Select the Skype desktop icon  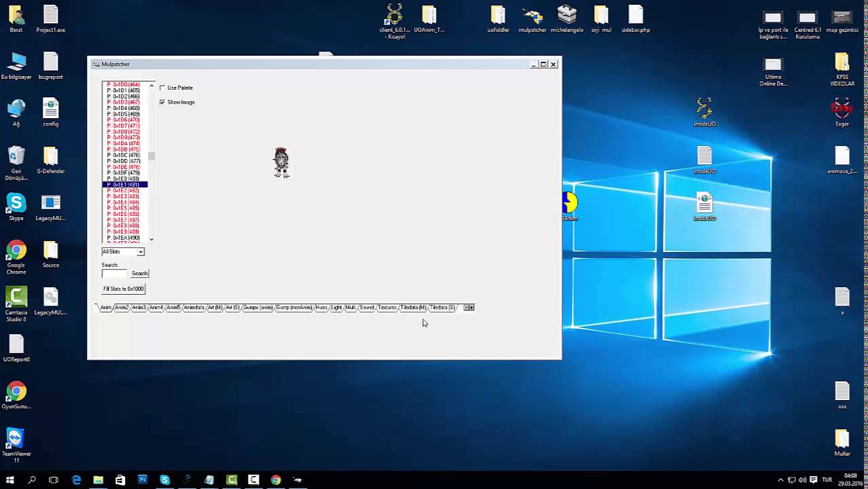click(x=16, y=207)
